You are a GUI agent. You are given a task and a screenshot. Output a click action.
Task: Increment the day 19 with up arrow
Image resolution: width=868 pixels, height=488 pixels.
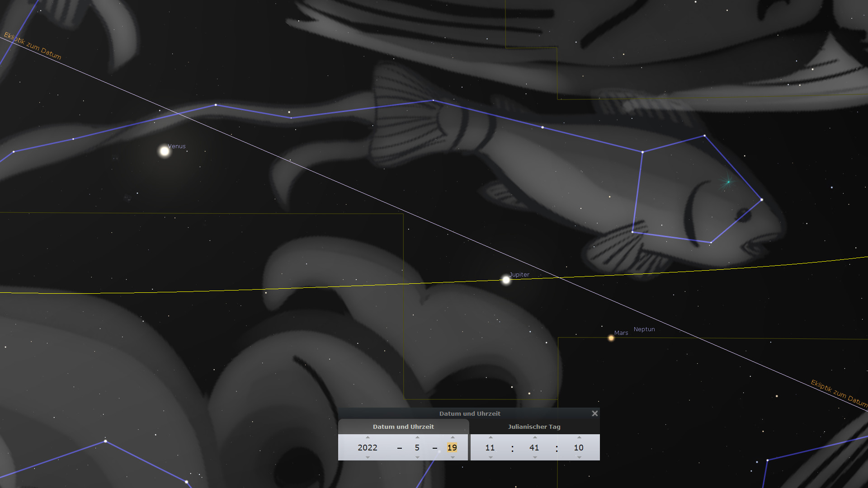[x=453, y=437]
